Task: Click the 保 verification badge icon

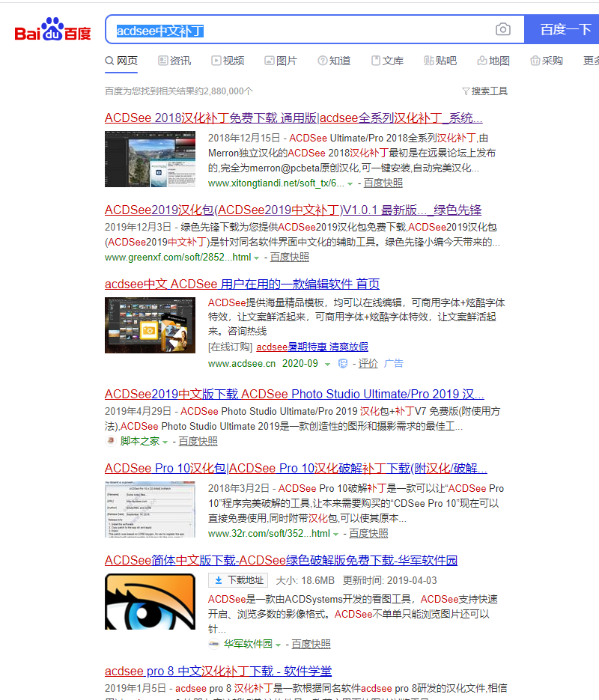Action: tap(343, 364)
